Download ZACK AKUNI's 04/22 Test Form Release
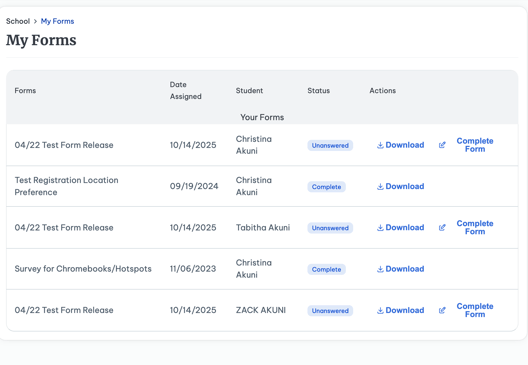Image resolution: width=528 pixels, height=365 pixels. [400, 310]
